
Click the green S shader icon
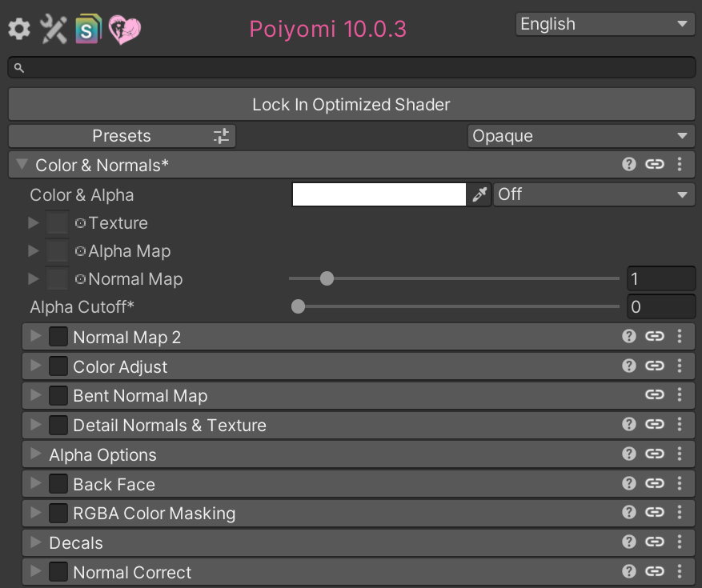89,30
